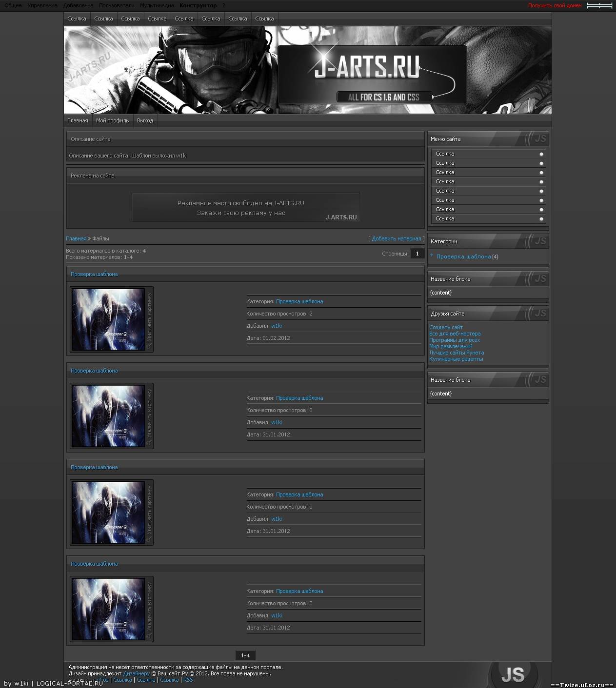This screenshot has width=616, height=690.
Task: Open the Создать сайт friend link
Action: (446, 327)
